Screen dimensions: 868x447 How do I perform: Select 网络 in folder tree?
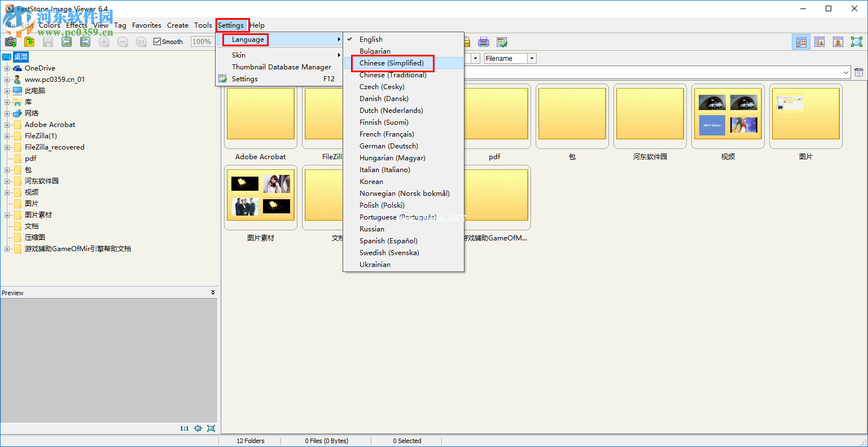point(32,113)
